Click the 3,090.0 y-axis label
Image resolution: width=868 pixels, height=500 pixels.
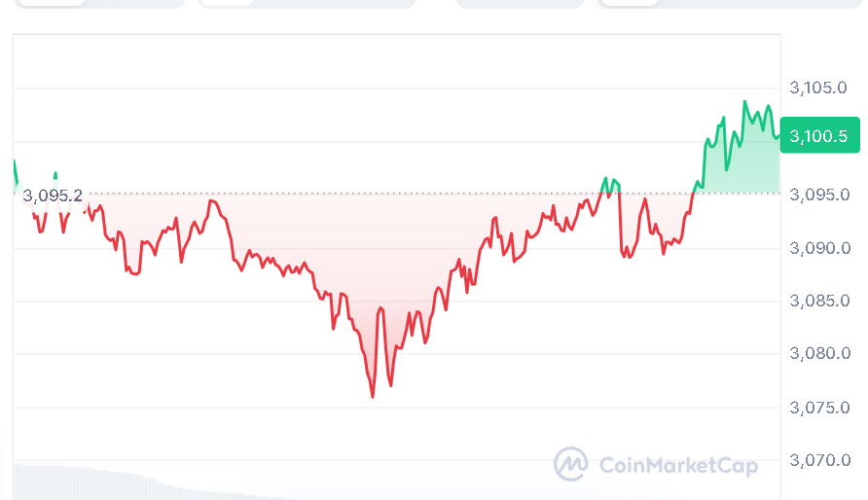pos(819,248)
